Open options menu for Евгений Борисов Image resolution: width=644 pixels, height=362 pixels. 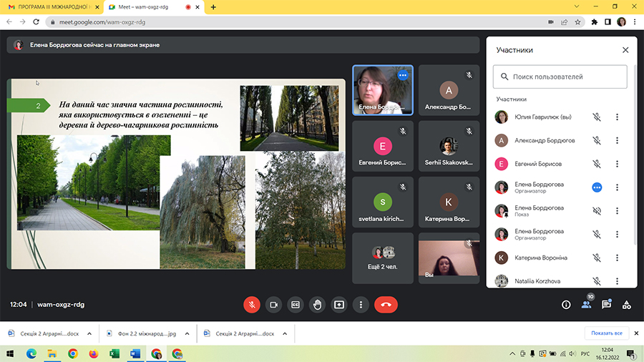click(x=617, y=164)
